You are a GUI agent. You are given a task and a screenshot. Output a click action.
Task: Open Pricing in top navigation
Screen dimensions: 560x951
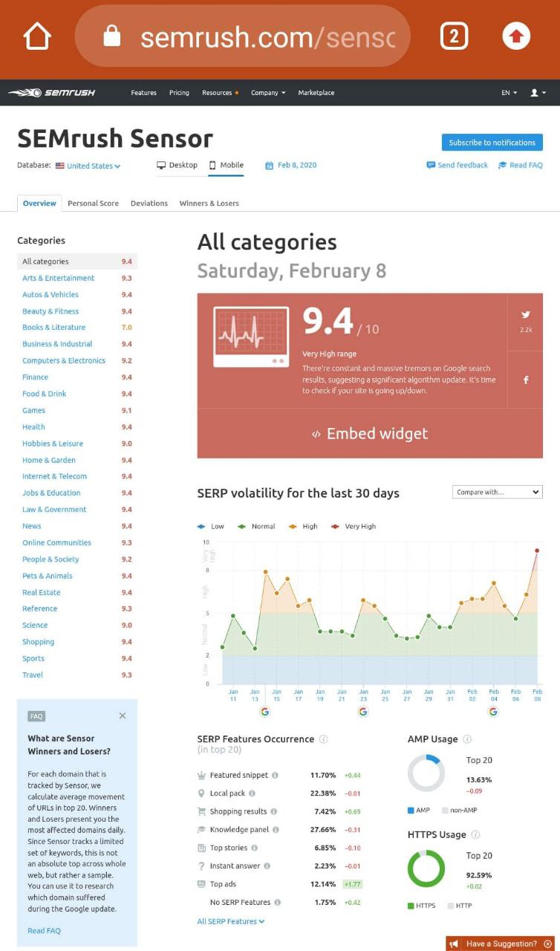(179, 93)
